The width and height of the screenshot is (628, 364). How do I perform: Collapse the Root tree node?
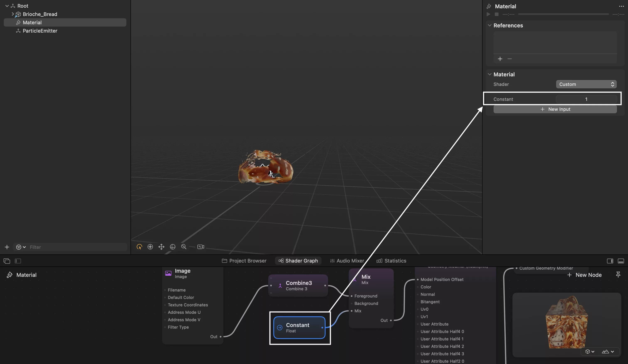pyautogui.click(x=7, y=6)
